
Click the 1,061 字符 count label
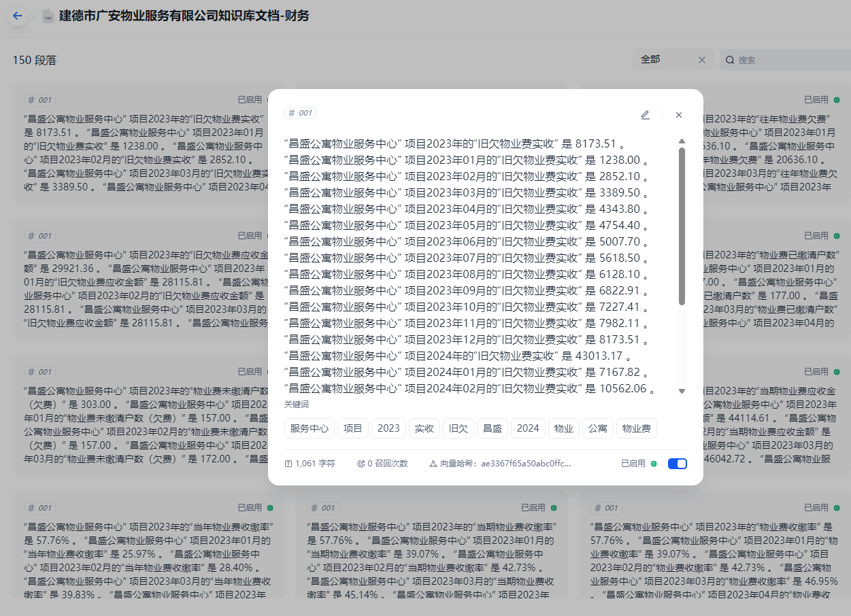click(315, 464)
